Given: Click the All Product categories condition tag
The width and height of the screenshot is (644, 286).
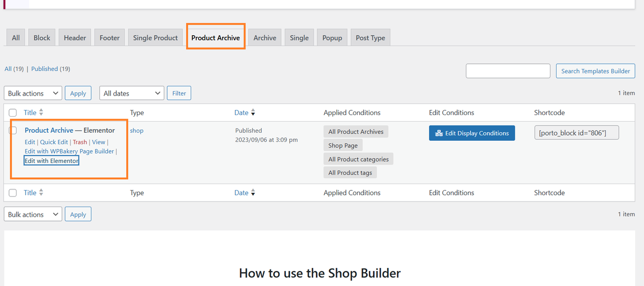Looking at the screenshot, I should click(359, 159).
